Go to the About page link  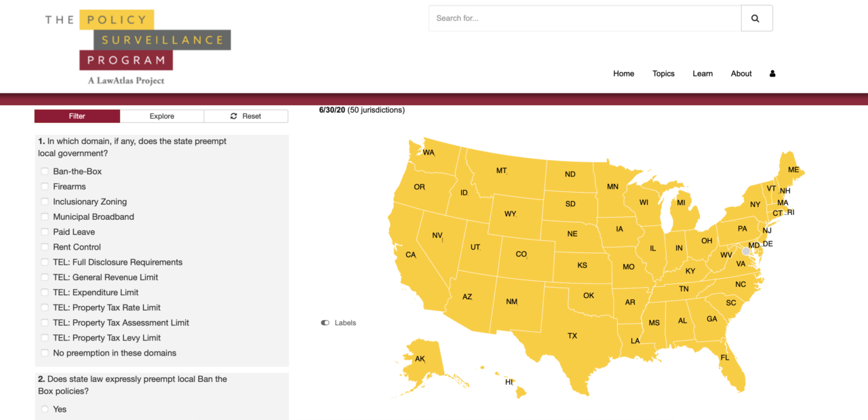741,74
